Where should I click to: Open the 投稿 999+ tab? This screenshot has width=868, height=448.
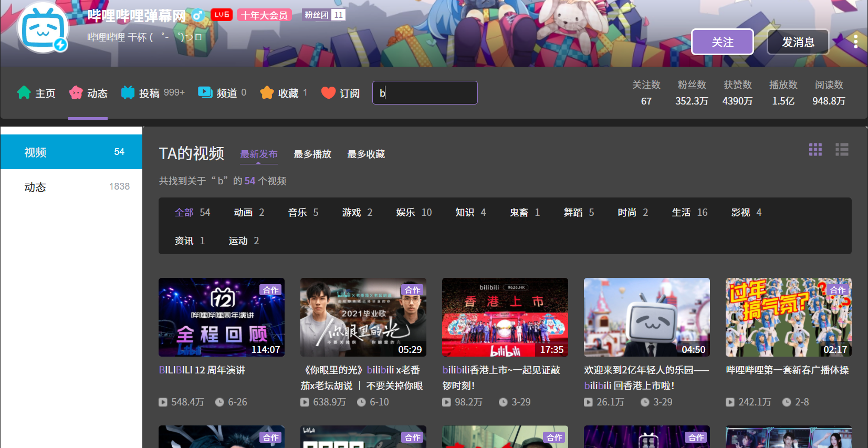(x=153, y=93)
